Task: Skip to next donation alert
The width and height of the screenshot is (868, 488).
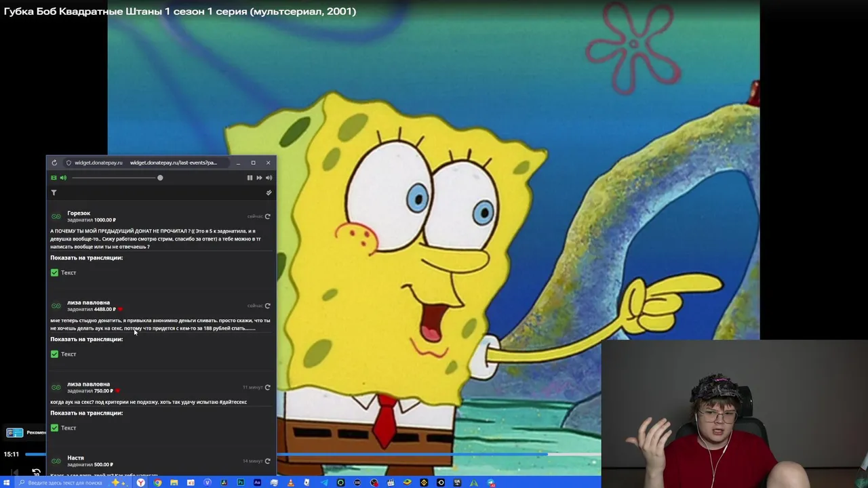Action: coord(259,178)
